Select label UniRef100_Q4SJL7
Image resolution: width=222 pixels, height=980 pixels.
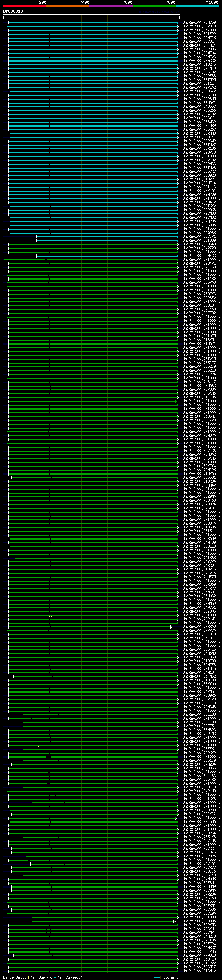point(199,382)
